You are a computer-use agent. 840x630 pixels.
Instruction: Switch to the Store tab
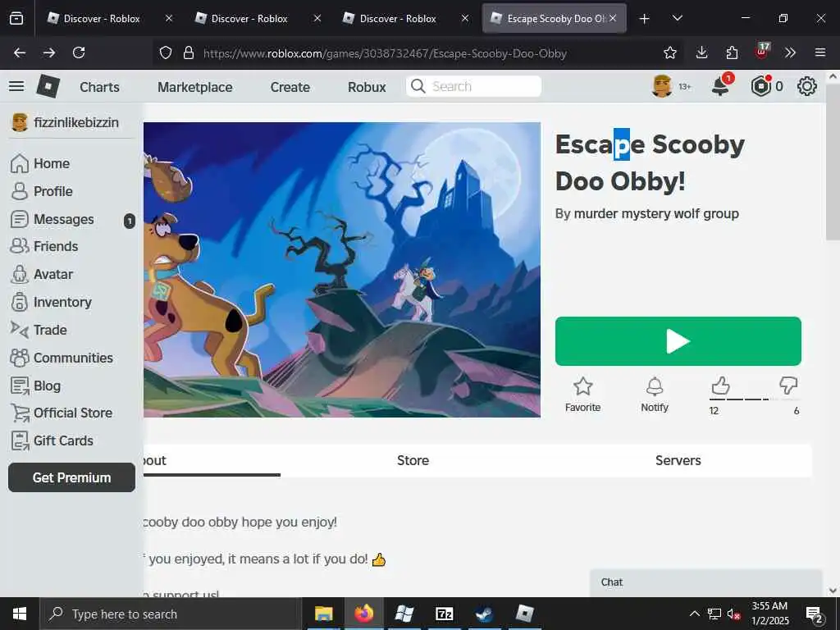(413, 460)
